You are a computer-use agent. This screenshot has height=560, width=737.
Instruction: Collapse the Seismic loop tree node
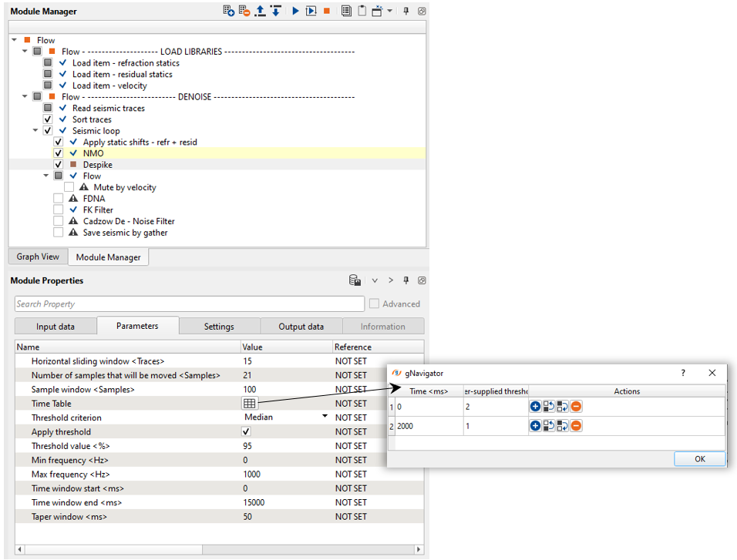(36, 131)
